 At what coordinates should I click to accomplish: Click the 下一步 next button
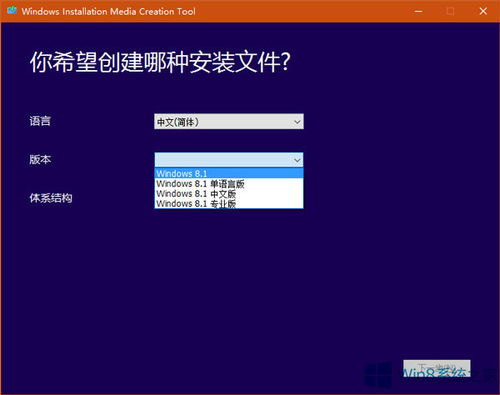tap(437, 368)
